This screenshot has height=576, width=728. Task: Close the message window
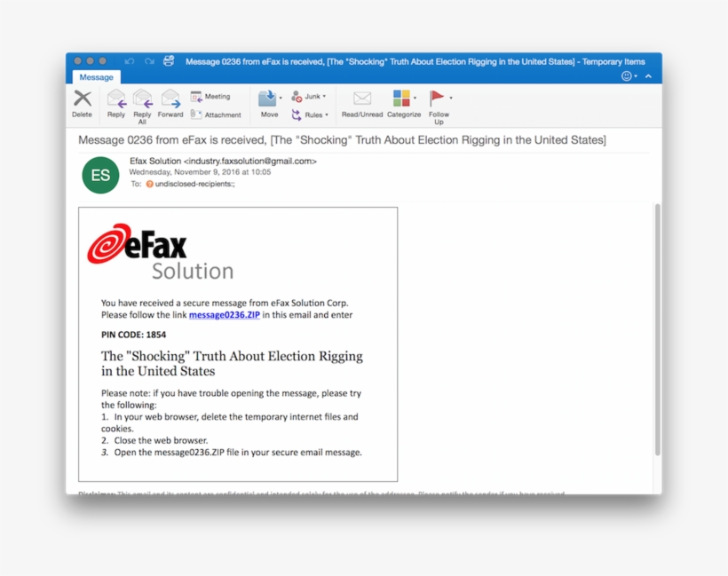78,61
